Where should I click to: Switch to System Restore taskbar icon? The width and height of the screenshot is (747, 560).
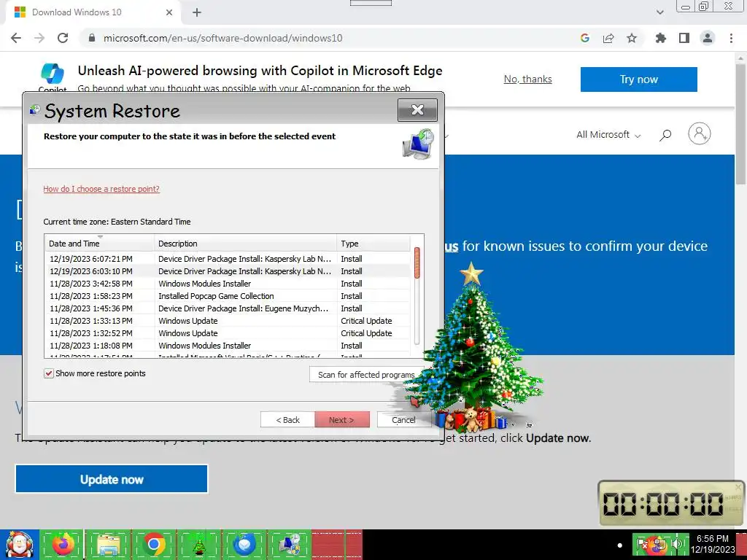(289, 545)
